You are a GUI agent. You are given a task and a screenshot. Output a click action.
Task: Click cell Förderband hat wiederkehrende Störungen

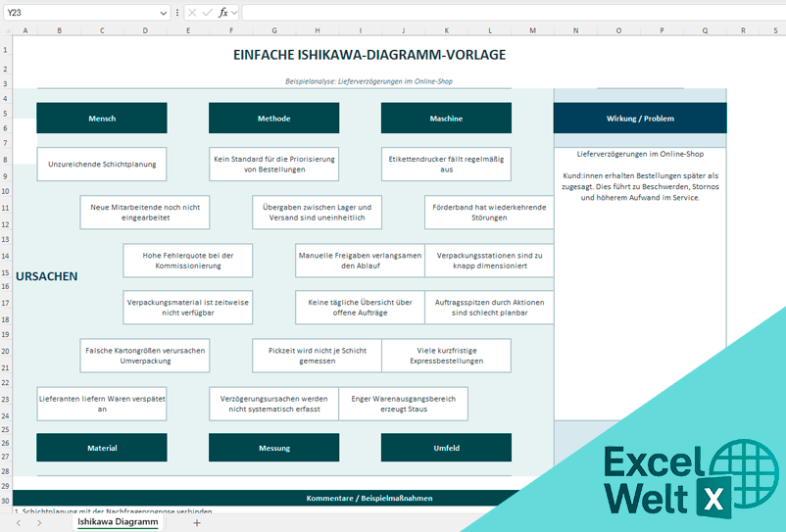coord(489,213)
